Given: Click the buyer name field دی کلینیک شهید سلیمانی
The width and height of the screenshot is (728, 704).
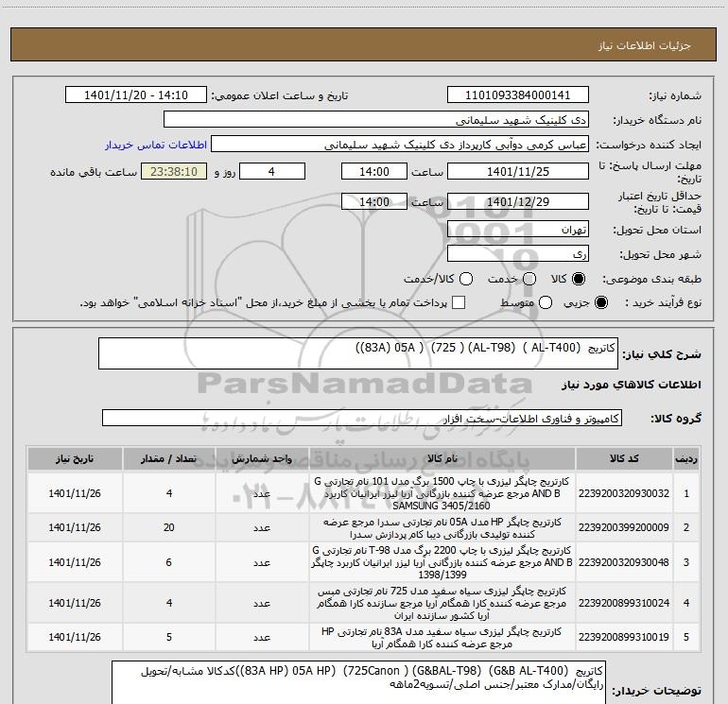Looking at the screenshot, I should coord(376,120).
